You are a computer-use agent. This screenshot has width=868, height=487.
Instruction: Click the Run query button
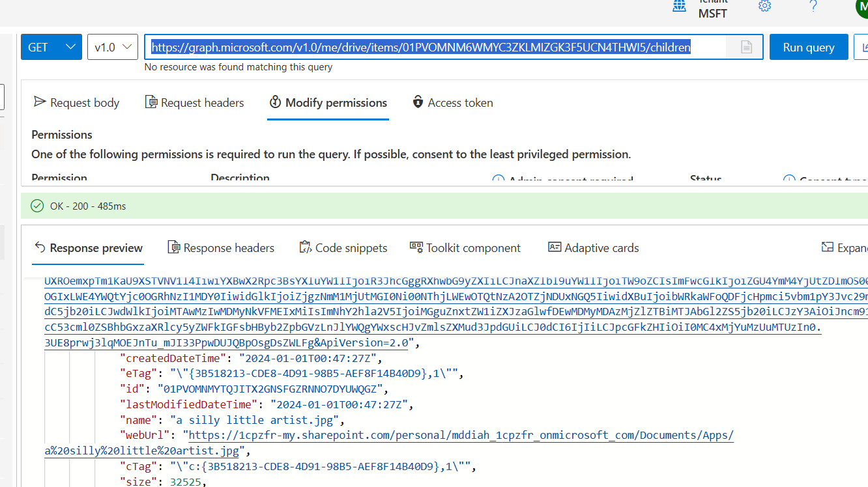coord(809,47)
